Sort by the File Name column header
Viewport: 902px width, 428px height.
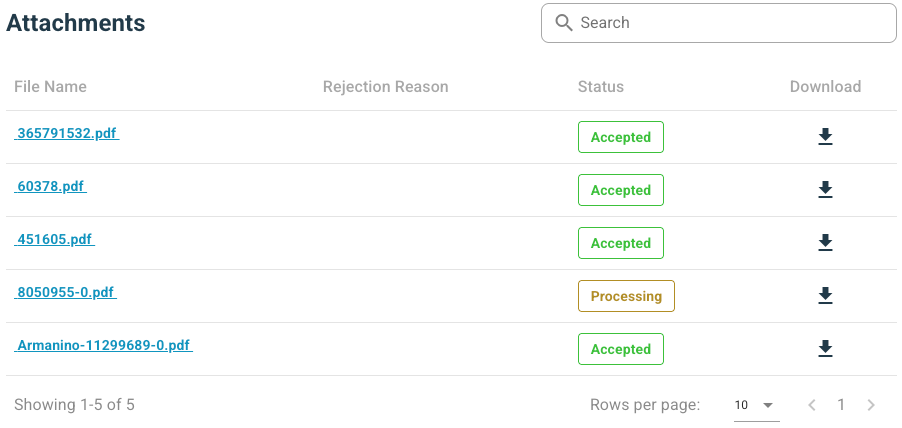tap(50, 87)
